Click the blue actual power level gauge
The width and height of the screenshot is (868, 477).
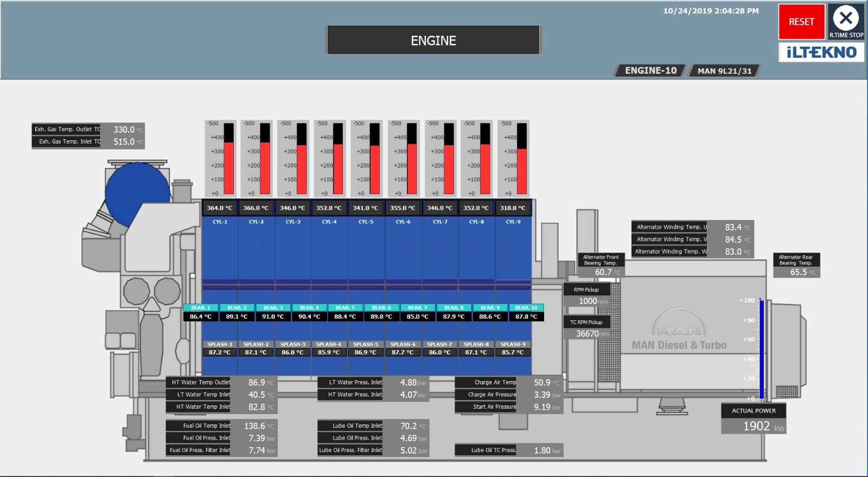tap(761, 350)
